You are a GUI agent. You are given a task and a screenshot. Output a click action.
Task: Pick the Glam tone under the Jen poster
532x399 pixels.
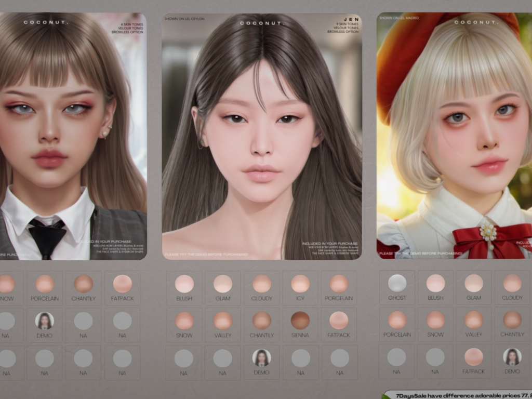tap(223, 284)
